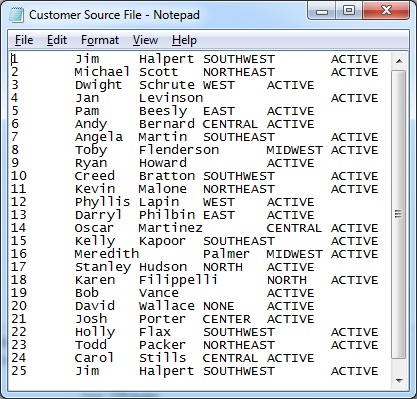
Task: Maximize the Notepad window
Action: click(x=349, y=11)
